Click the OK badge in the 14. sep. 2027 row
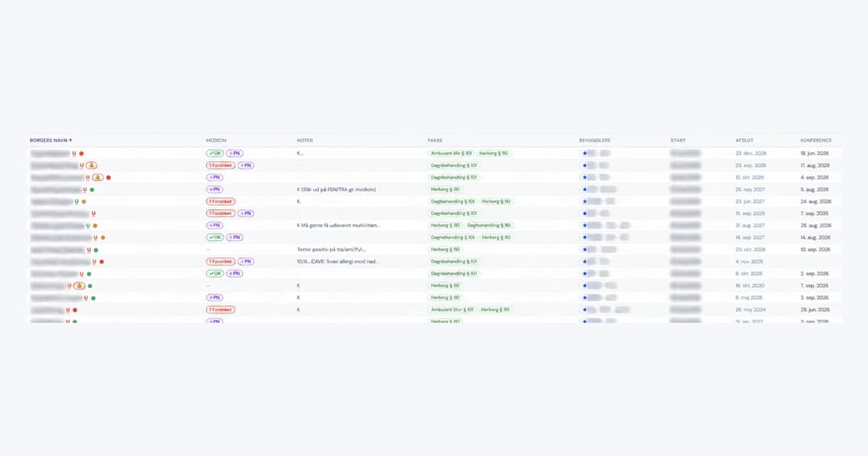868x456 pixels. 215,237
